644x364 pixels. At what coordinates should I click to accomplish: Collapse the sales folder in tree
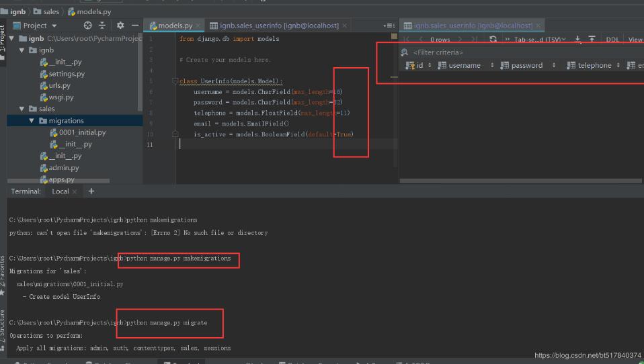[22, 109]
